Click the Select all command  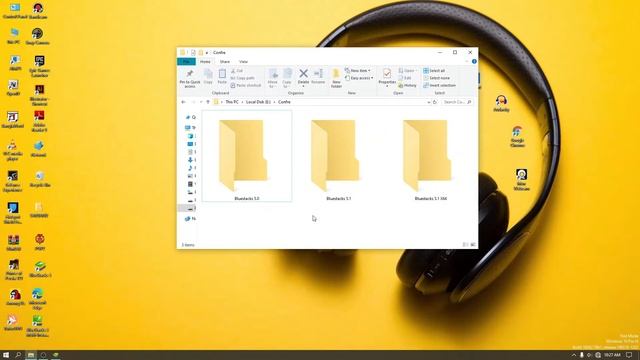434,71
